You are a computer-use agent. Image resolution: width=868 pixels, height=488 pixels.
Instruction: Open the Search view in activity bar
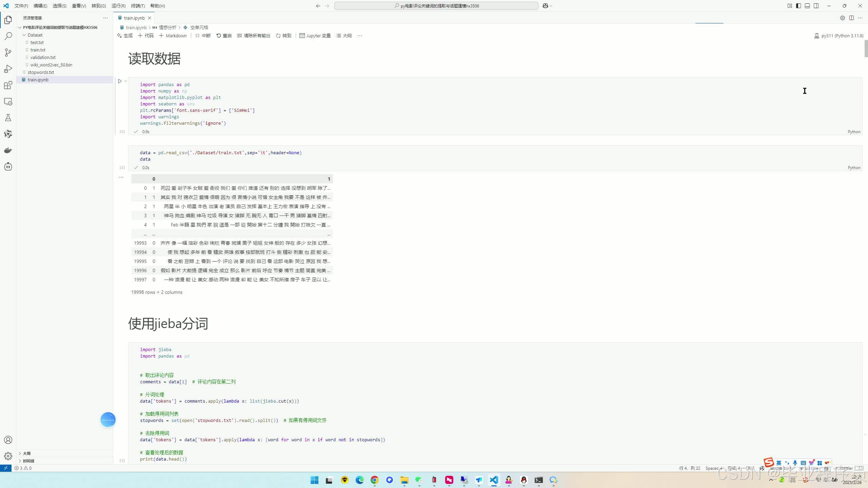[8, 36]
